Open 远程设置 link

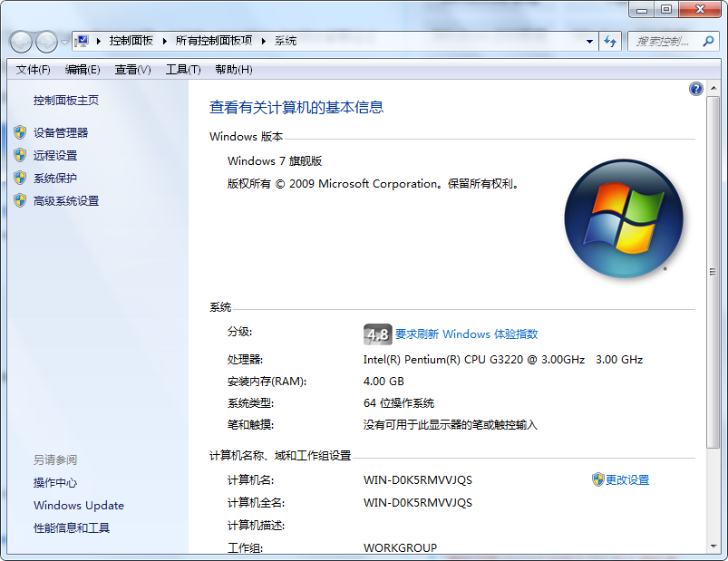point(55,156)
